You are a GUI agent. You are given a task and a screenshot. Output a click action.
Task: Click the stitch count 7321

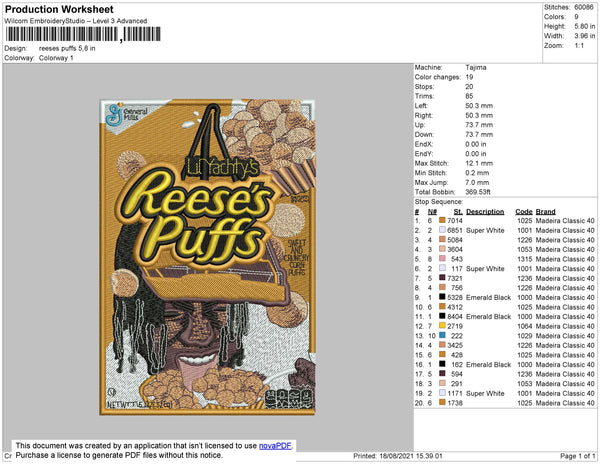pos(455,278)
